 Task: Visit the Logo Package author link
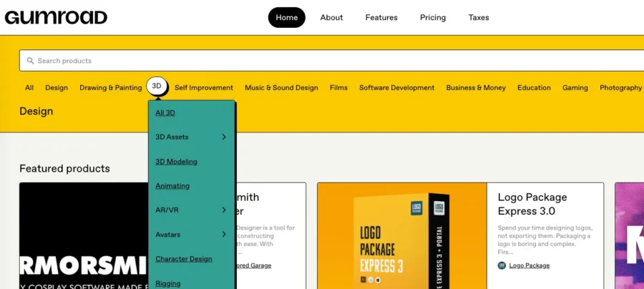[x=529, y=265]
